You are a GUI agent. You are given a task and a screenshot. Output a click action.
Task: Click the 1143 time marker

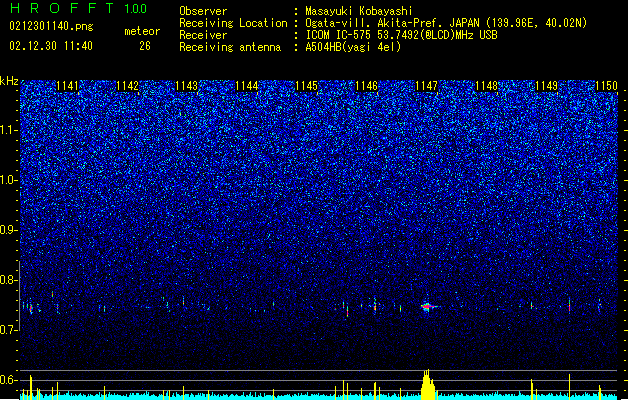187,86
